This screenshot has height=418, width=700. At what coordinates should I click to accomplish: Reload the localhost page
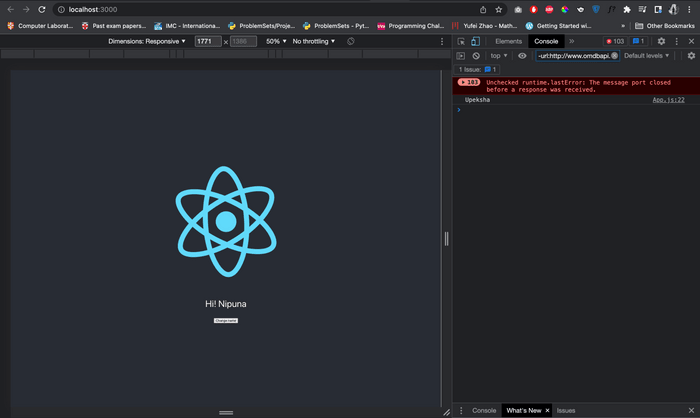(x=42, y=9)
